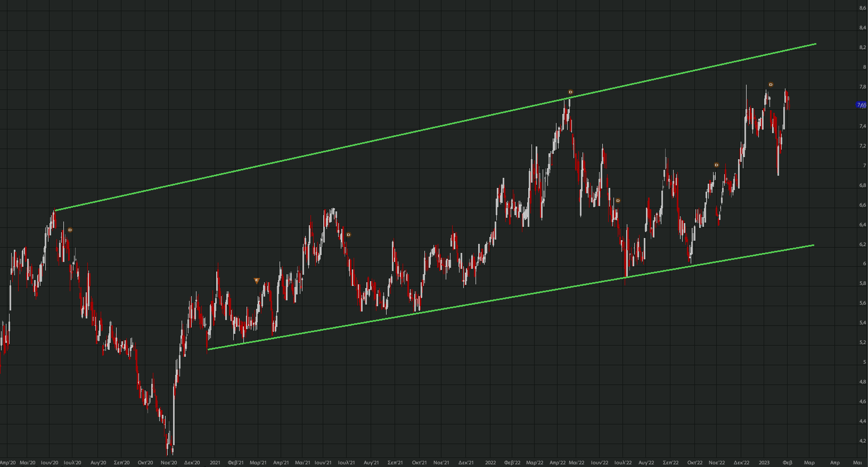Image resolution: width=868 pixels, height=467 pixels.
Task: Click the Μαρ'22 date axis label
Action: [535, 463]
